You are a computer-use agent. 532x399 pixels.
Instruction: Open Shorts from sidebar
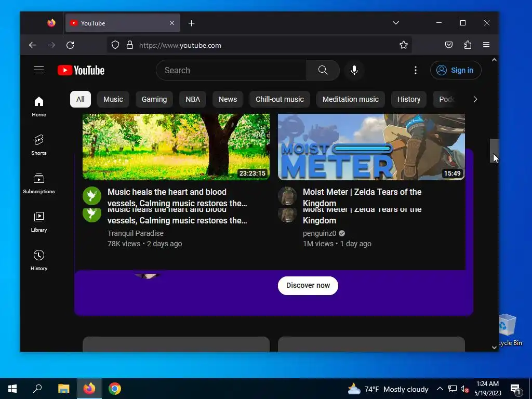point(39,145)
